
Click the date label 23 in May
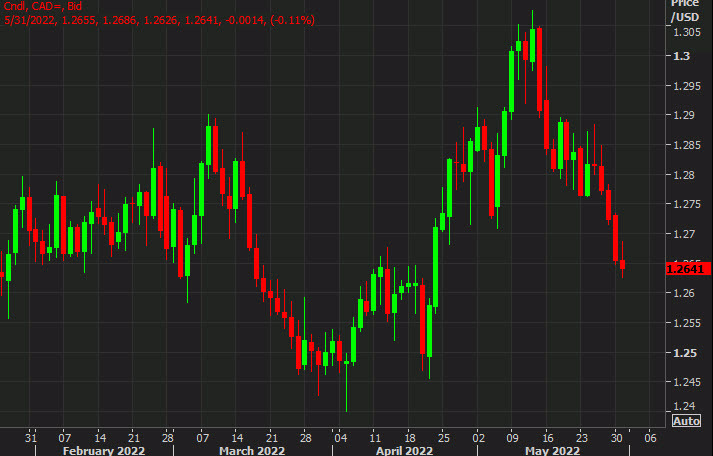(x=582, y=438)
